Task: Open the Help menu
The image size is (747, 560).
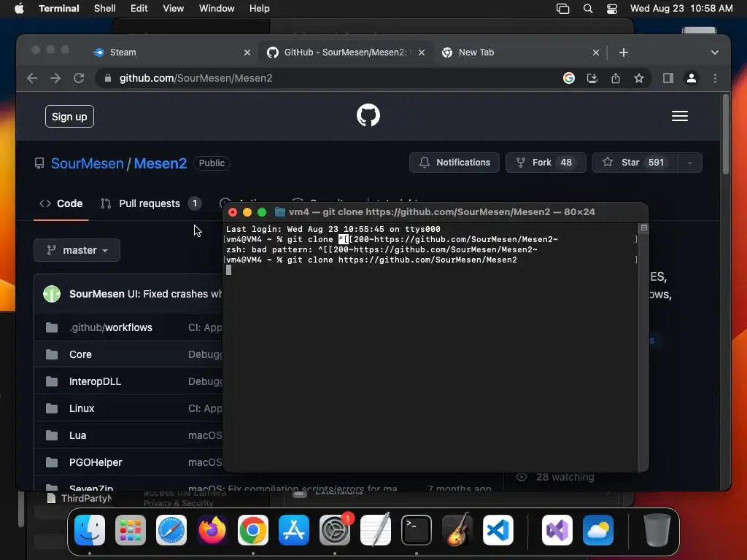Action: (x=259, y=9)
